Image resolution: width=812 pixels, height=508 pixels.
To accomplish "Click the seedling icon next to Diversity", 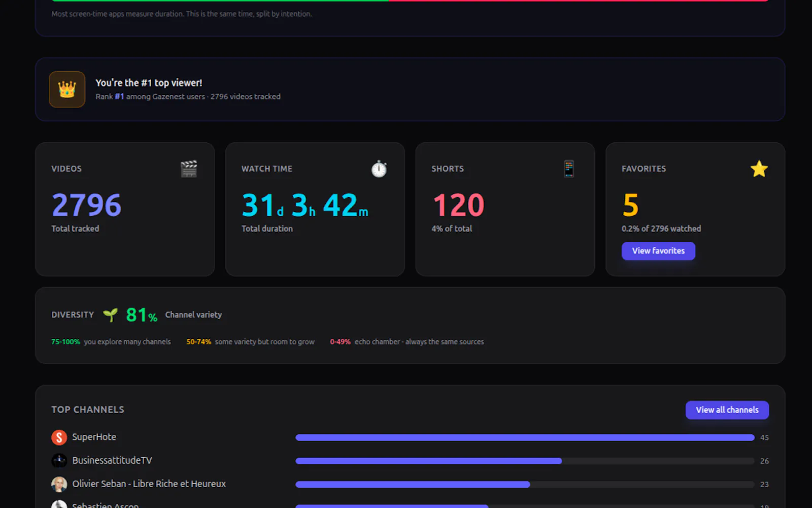I will click(110, 315).
